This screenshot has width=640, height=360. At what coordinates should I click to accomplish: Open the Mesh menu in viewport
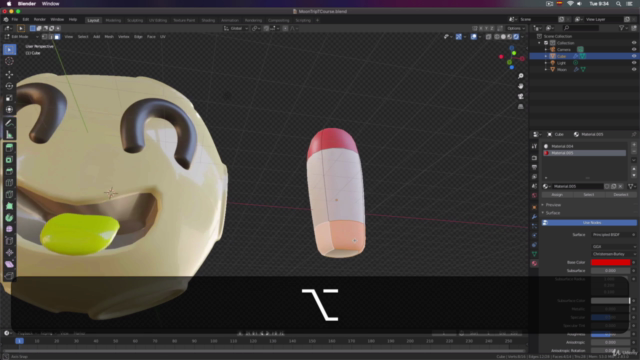point(109,37)
